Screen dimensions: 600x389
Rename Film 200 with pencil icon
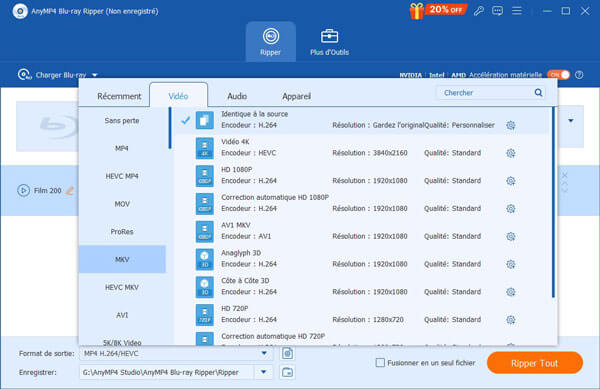70,190
